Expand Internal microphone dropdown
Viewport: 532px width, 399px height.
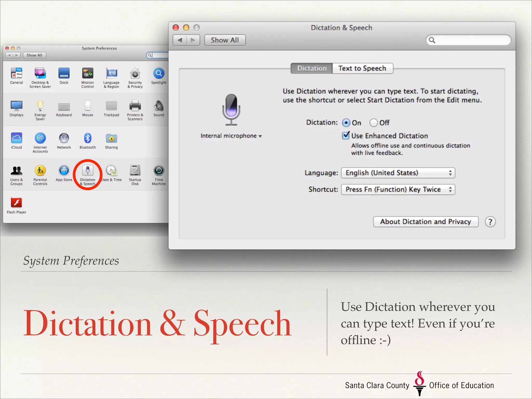pyautogui.click(x=231, y=136)
